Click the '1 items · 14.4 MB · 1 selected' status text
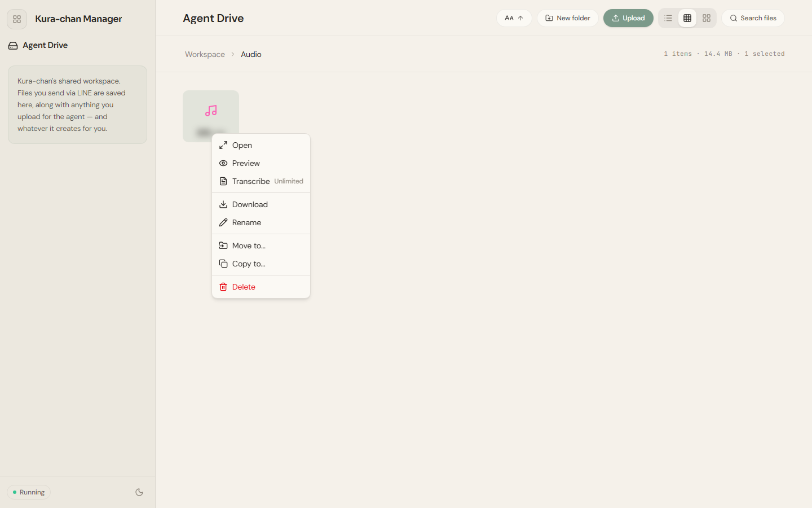812x508 pixels. click(x=724, y=54)
